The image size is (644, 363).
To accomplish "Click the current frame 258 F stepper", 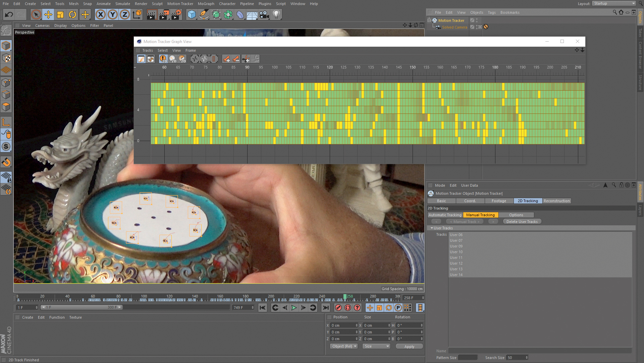I will [x=423, y=298].
